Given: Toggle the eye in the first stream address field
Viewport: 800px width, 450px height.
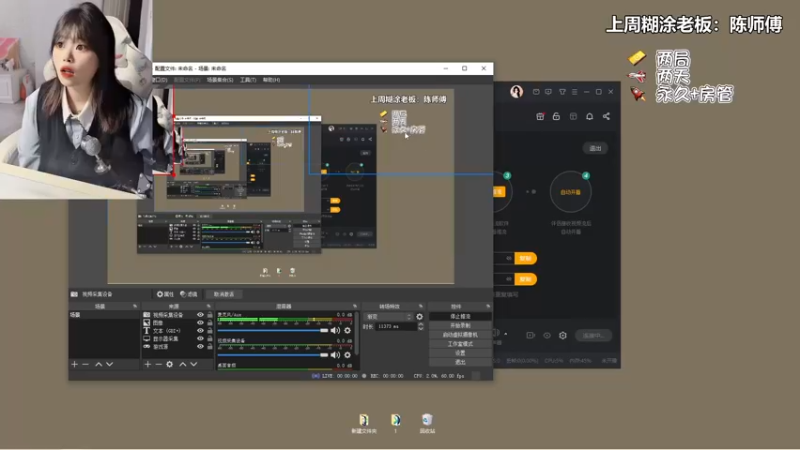Looking at the screenshot, I should coord(509,258).
